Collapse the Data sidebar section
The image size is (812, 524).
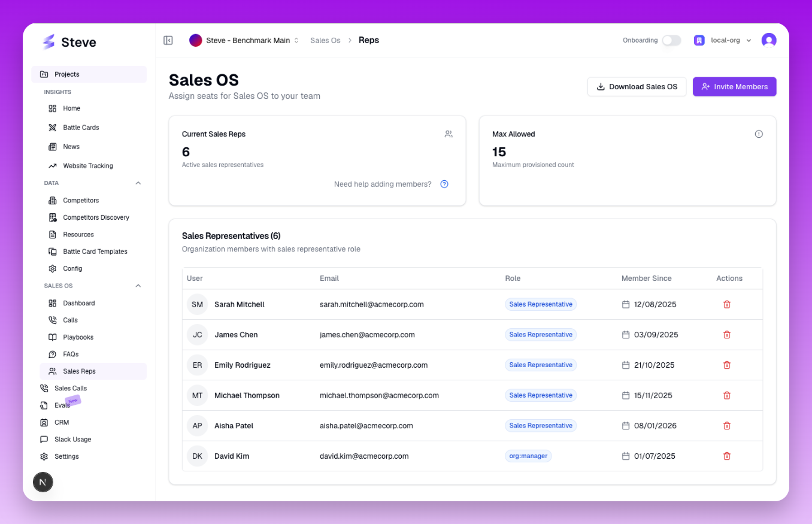point(138,183)
